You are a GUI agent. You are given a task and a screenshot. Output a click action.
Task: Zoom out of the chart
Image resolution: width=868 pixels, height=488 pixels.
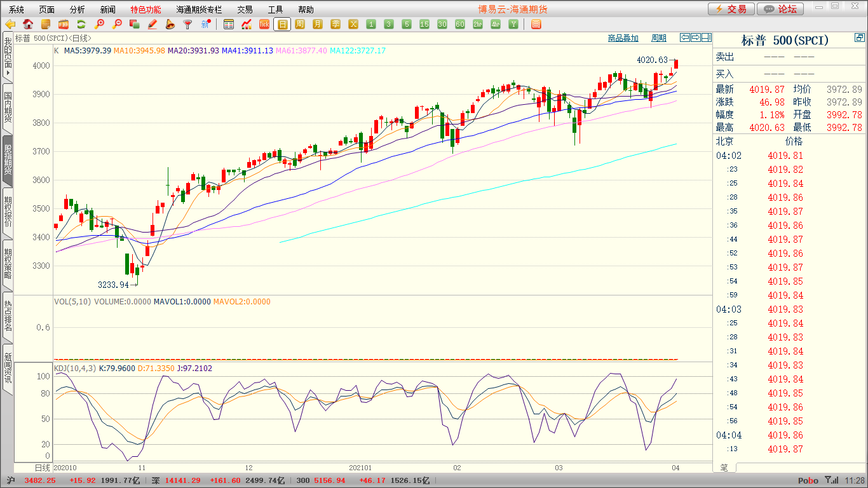tap(117, 24)
